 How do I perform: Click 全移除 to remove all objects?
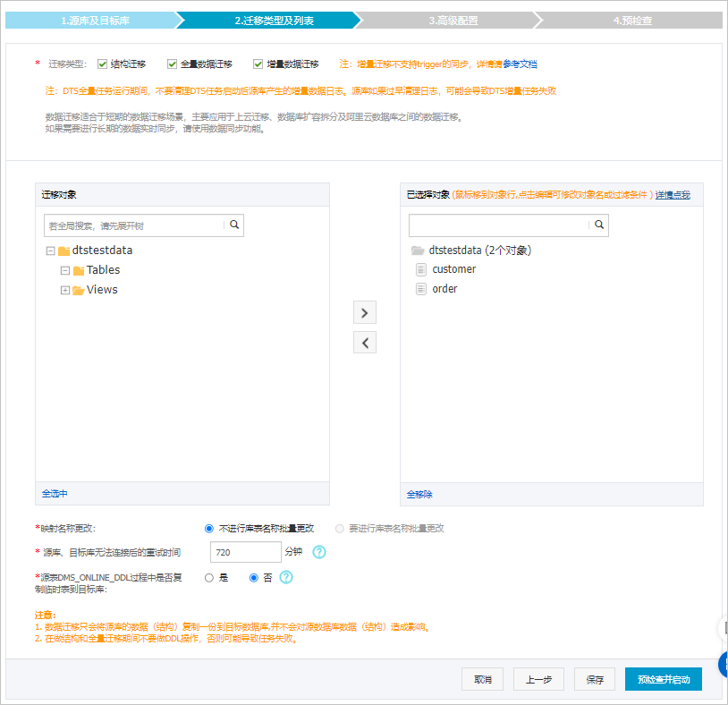(419, 495)
